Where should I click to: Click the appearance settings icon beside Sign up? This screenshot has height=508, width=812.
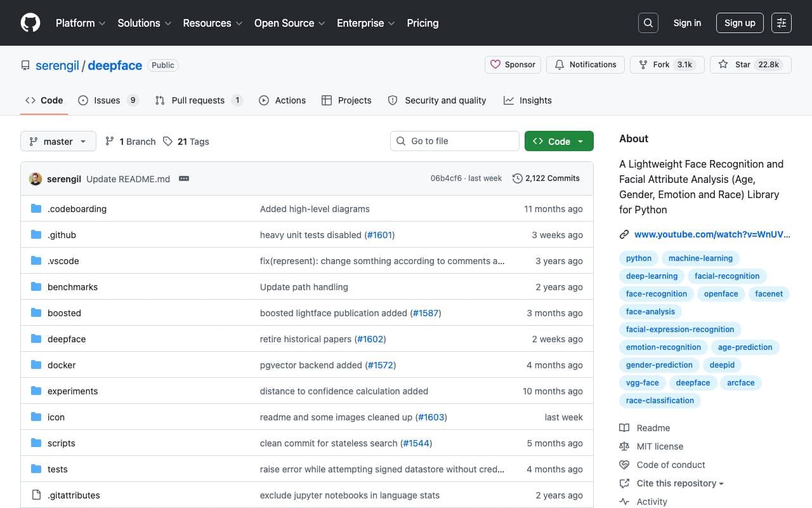click(782, 23)
